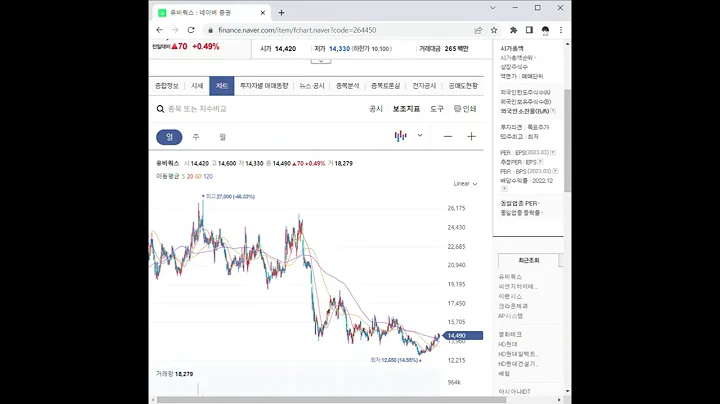Open the 종목분석 tab

[x=348, y=86]
